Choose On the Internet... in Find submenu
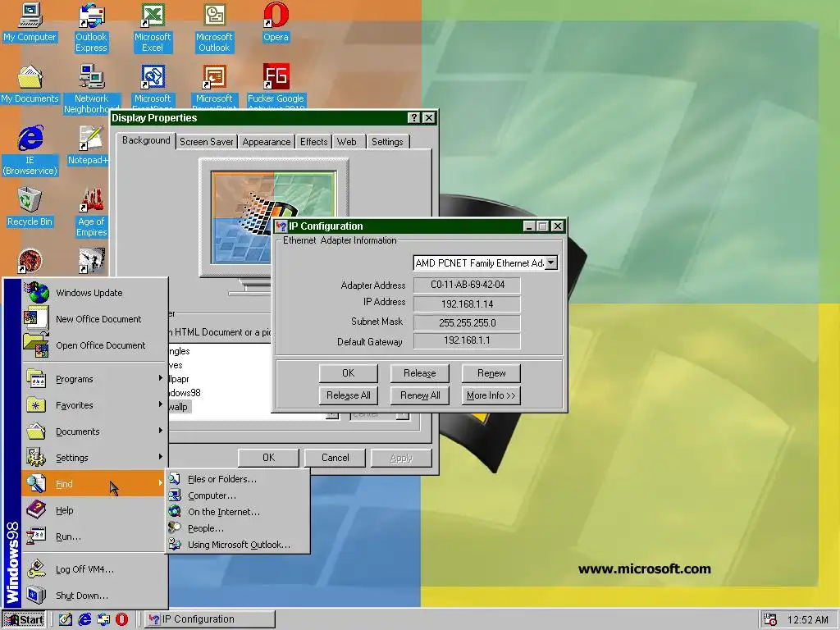 (x=238, y=512)
